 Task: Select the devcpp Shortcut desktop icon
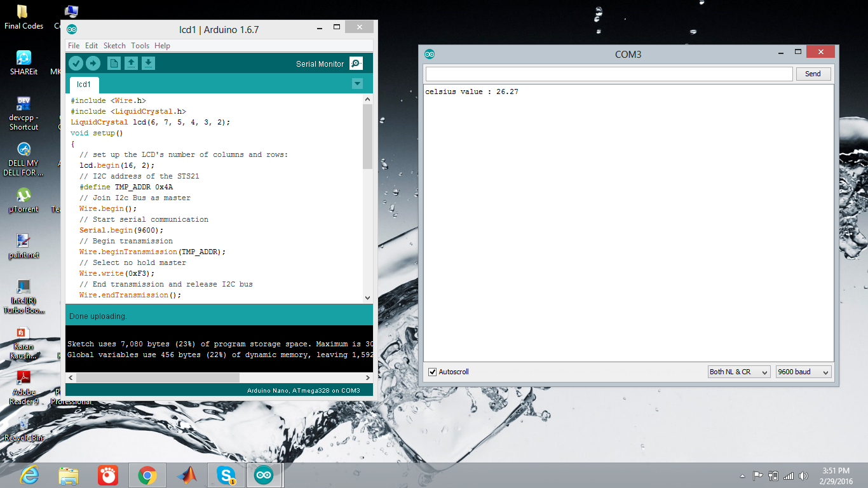(24, 113)
